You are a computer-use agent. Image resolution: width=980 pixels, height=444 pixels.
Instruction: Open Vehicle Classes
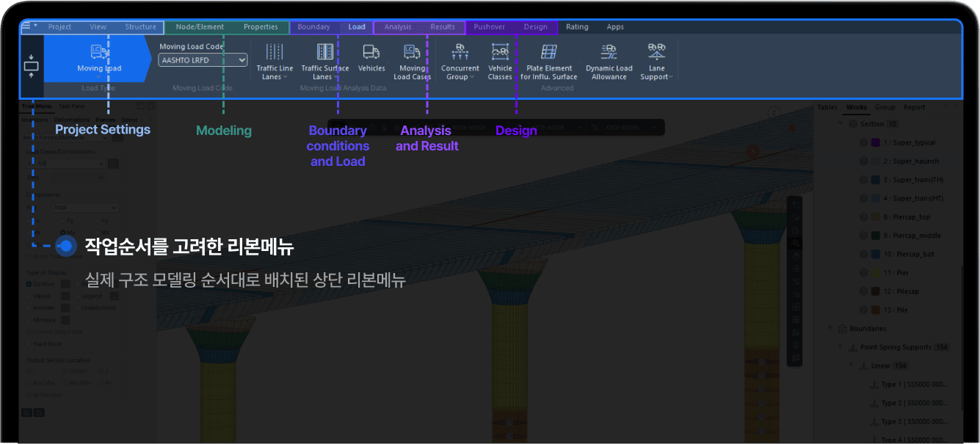500,62
